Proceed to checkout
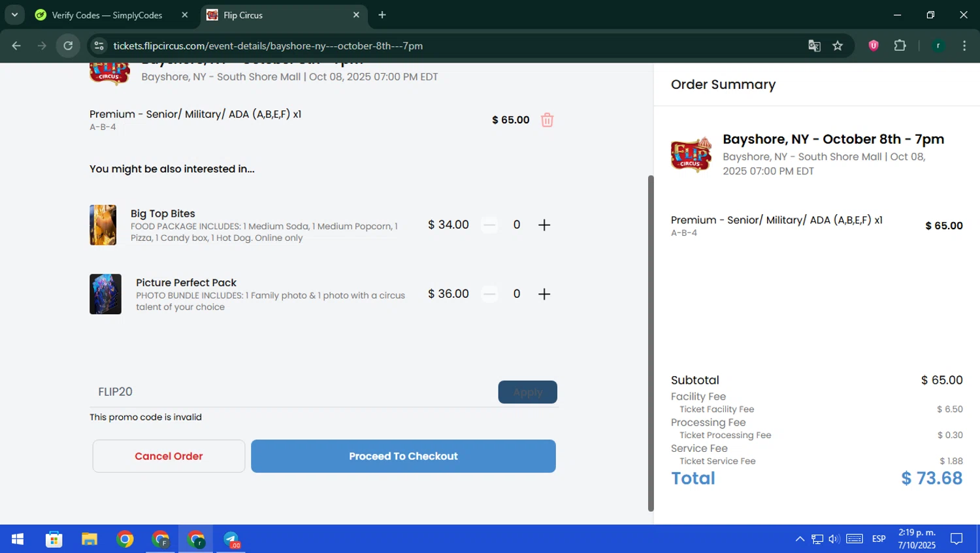 point(403,456)
